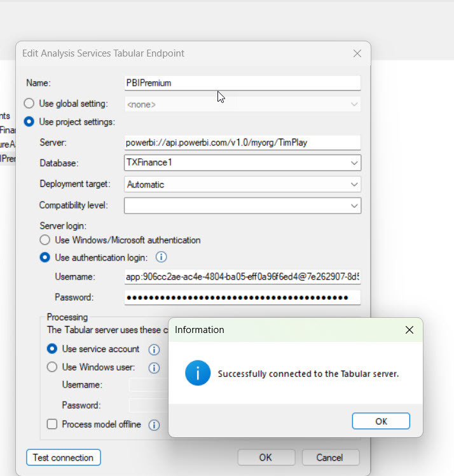Expand the Compatibility level dropdown

(242, 205)
